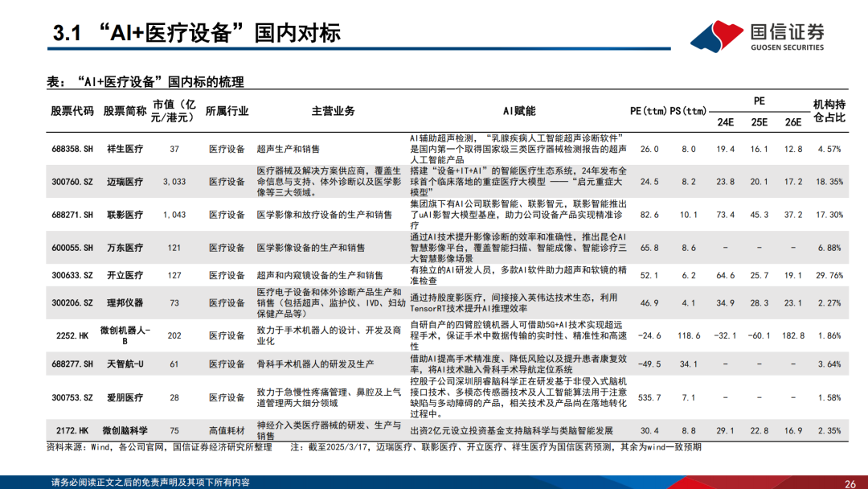Select stock code 688277.SH
Image resolution: width=868 pixels, height=489 pixels.
click(x=72, y=364)
